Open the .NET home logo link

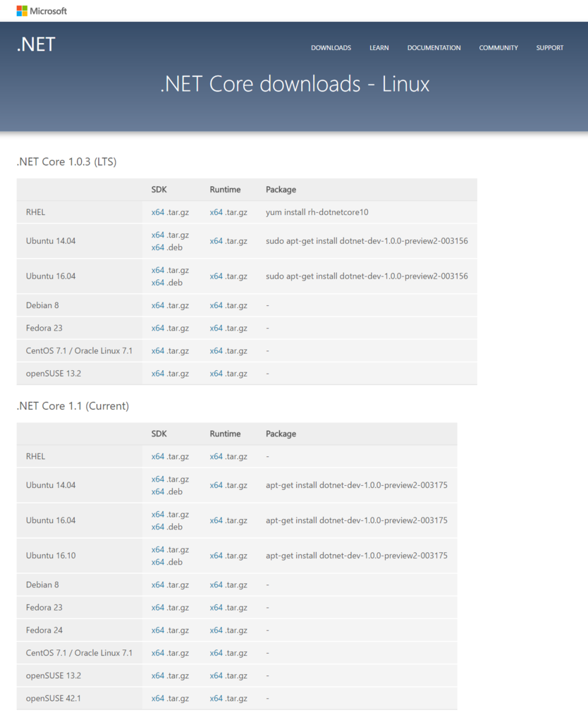36,44
